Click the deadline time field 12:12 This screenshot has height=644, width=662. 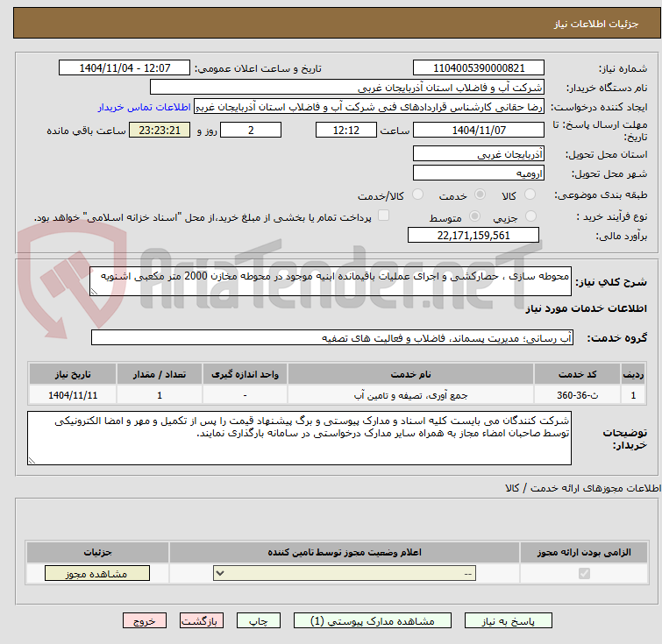coord(346,130)
